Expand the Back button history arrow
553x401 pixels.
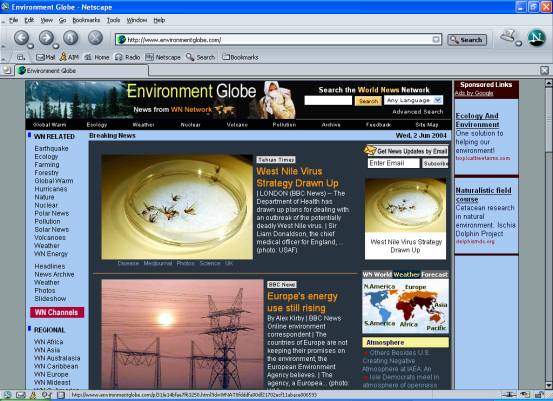(31, 46)
